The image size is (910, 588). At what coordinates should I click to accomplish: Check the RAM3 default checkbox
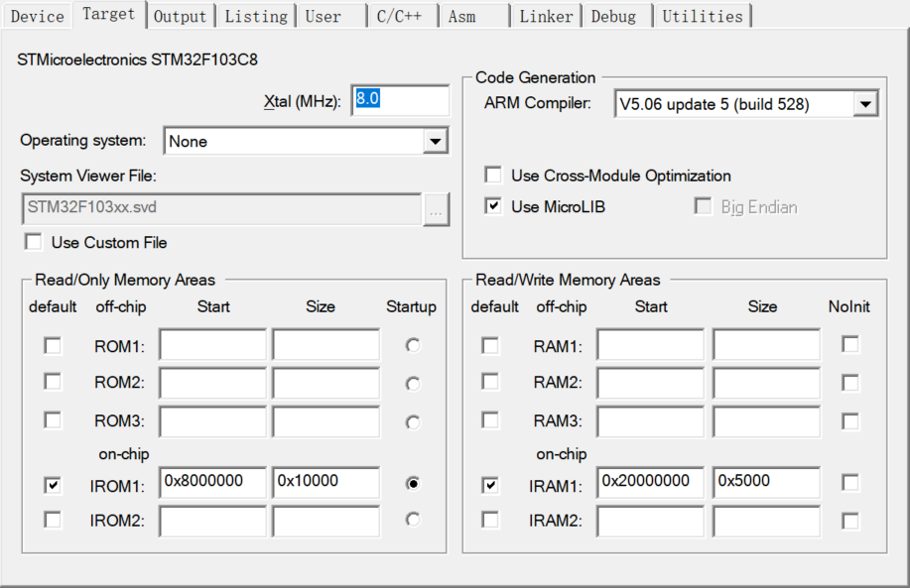click(490, 419)
